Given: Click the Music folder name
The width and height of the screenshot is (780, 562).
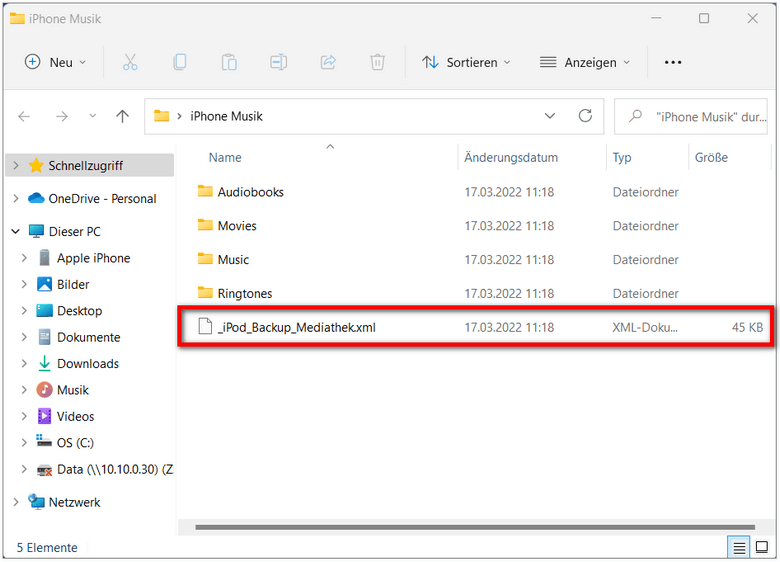Looking at the screenshot, I should [233, 260].
